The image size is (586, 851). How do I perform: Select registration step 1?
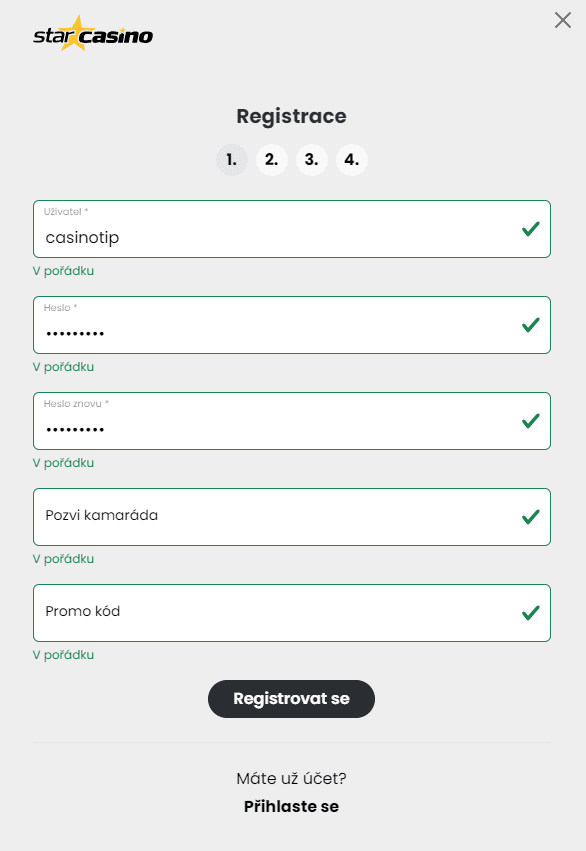click(231, 159)
